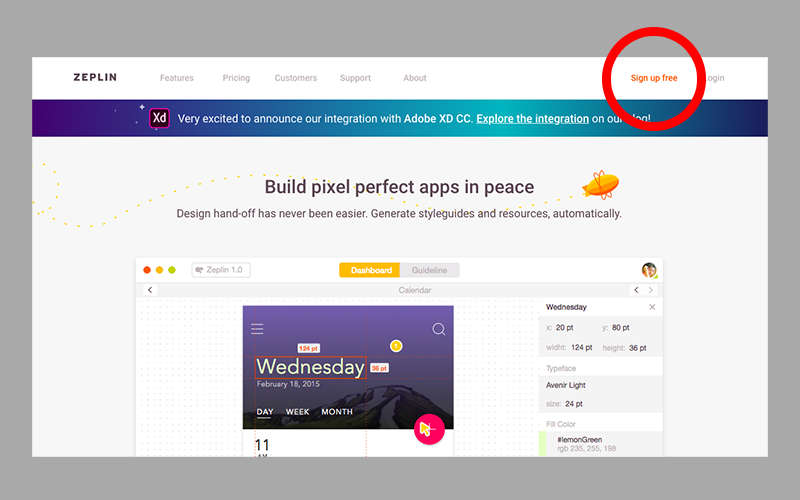Image resolution: width=800 pixels, height=500 pixels.
Task: Open the hamburger menu in calendar mockup
Action: click(257, 329)
